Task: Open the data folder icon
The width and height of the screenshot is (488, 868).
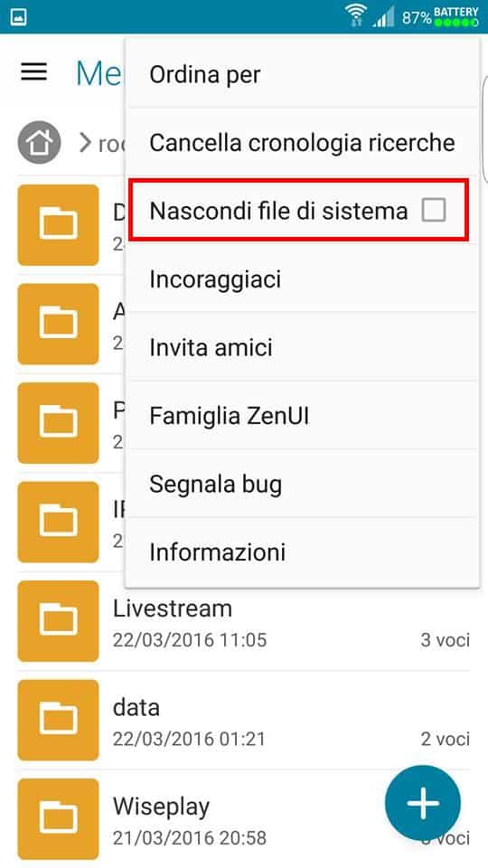Action: coord(58,721)
